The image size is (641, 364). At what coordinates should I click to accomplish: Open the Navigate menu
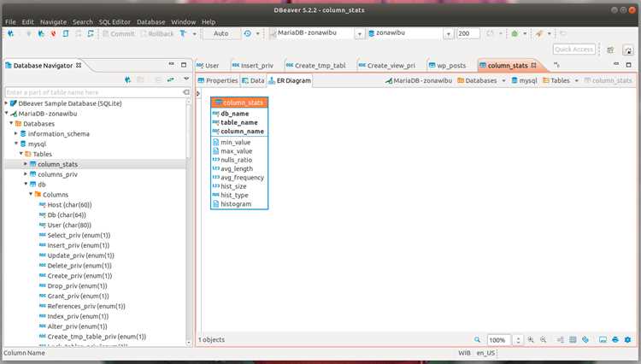click(x=53, y=22)
